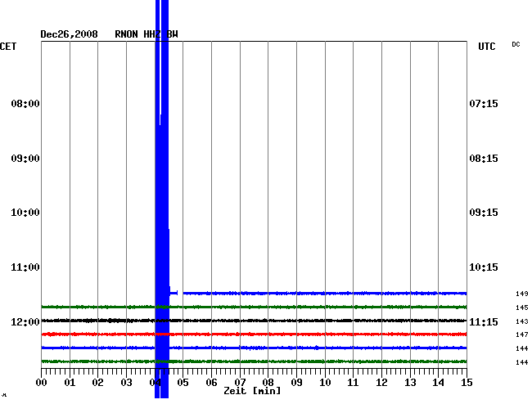
Task: Select the 08:15 UTC time label
Action: click(x=484, y=159)
